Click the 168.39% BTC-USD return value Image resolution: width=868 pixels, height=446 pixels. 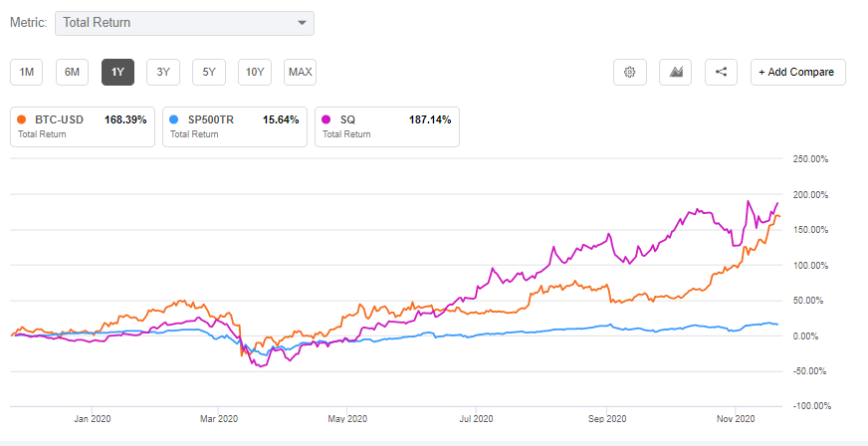[x=125, y=119]
